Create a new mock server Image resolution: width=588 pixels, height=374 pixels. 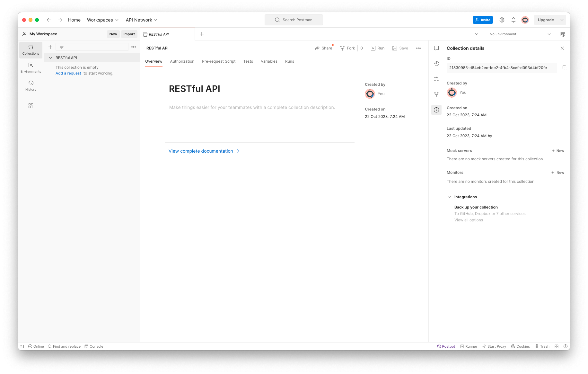(x=558, y=151)
